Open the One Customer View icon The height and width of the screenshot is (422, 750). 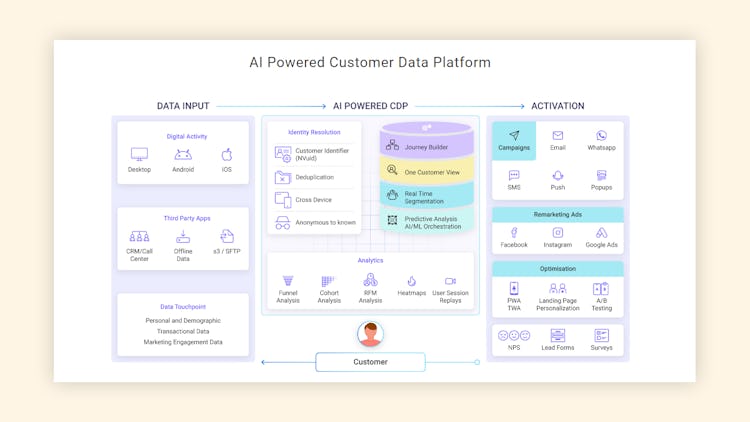pyautogui.click(x=392, y=170)
